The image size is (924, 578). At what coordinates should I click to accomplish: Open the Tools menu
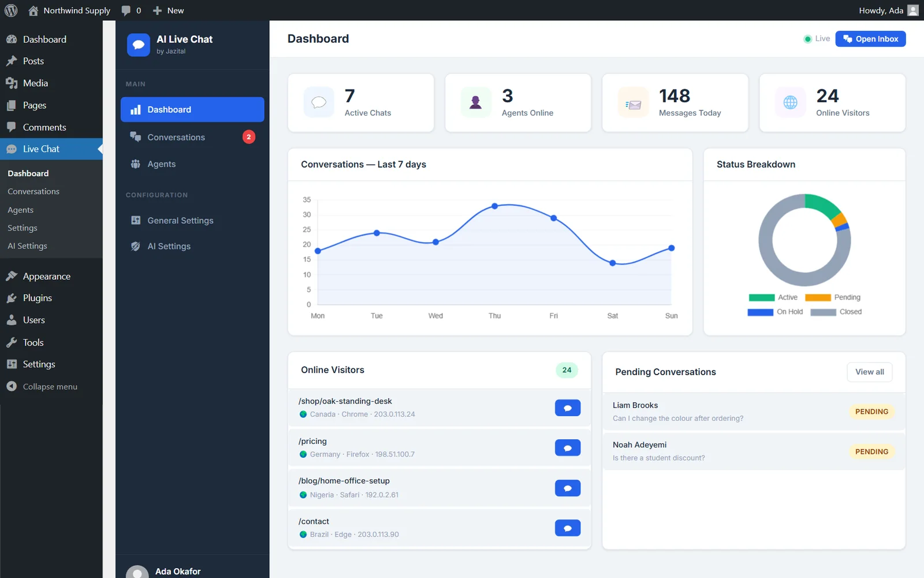51,342
